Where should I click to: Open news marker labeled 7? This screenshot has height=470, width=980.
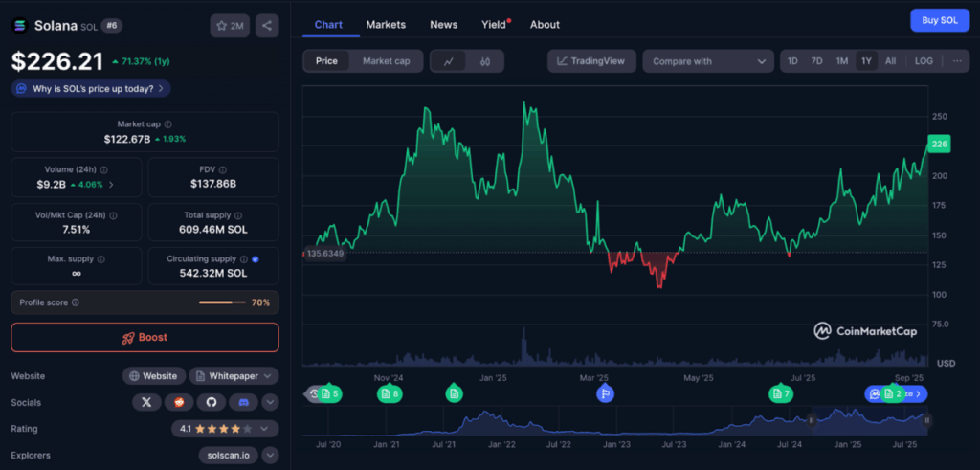(781, 393)
